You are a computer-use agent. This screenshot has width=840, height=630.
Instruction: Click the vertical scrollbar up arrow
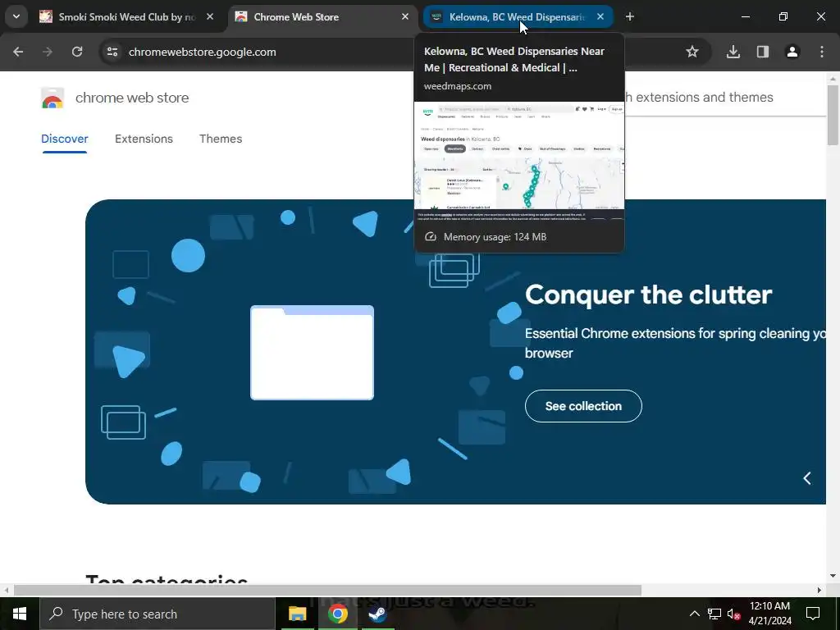(x=833, y=79)
